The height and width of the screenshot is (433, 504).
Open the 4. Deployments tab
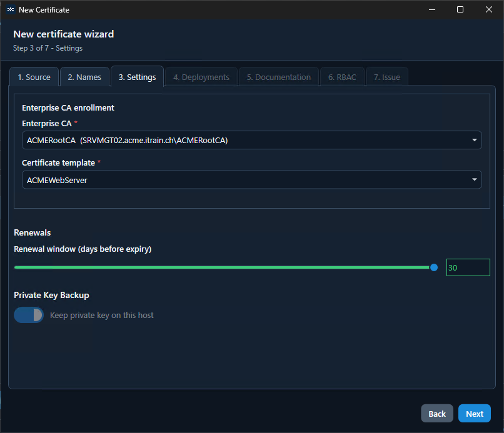(201, 77)
